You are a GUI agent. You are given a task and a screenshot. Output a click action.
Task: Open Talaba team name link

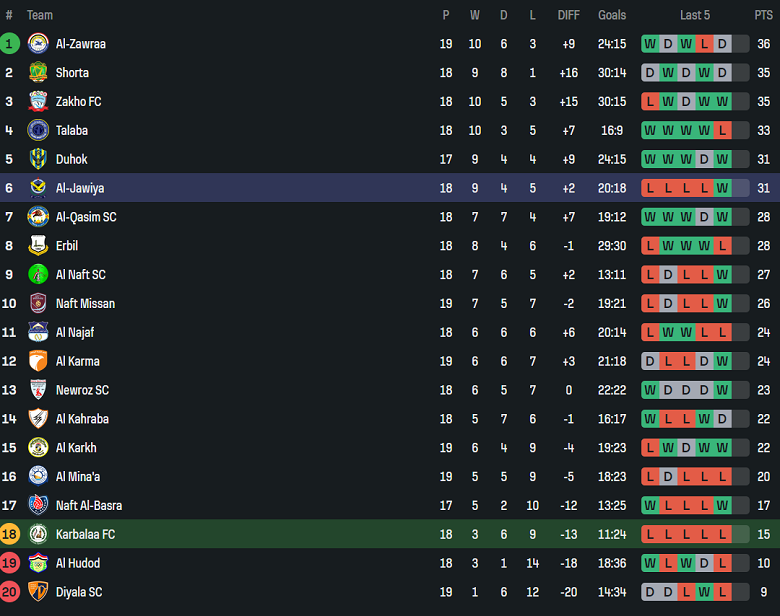click(x=72, y=130)
